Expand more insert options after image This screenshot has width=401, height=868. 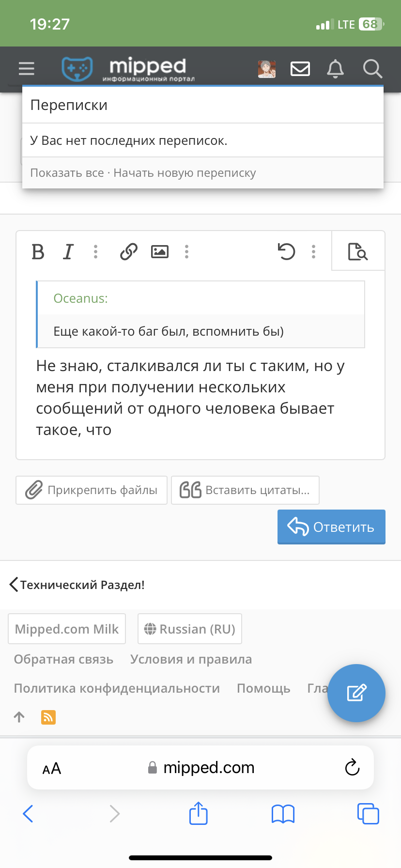point(187,252)
